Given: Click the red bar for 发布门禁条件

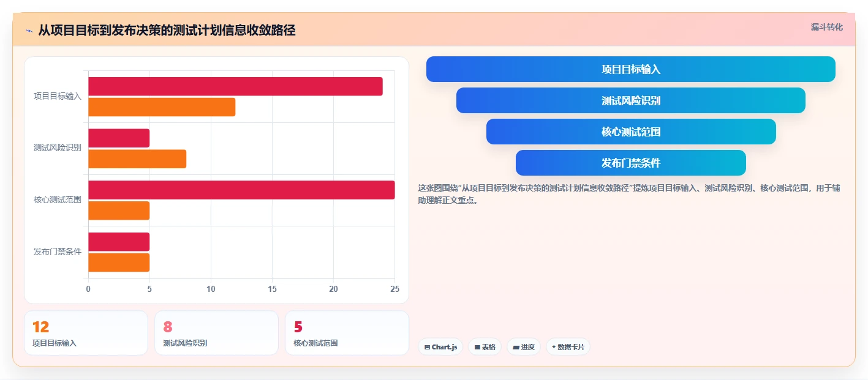Looking at the screenshot, I should 119,242.
